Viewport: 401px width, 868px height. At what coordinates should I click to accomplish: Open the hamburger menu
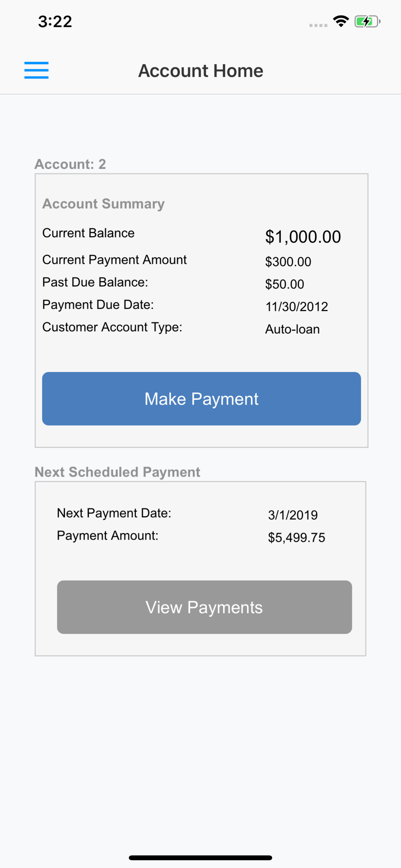click(36, 70)
